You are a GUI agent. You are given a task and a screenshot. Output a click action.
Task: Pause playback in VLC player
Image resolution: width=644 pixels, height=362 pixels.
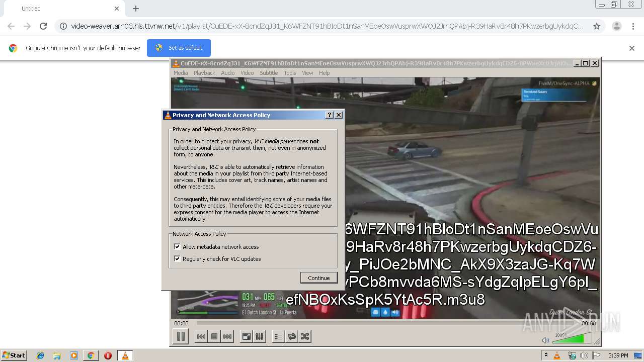181,336
